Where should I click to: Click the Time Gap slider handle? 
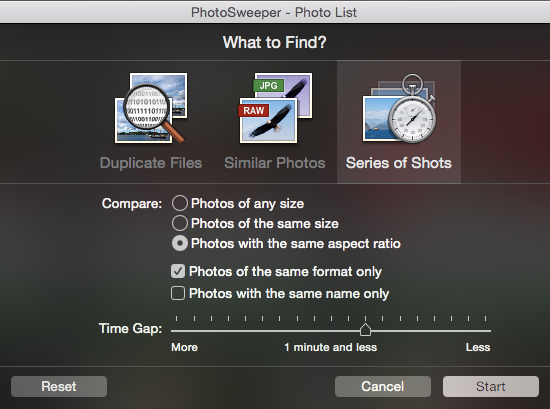(x=365, y=330)
